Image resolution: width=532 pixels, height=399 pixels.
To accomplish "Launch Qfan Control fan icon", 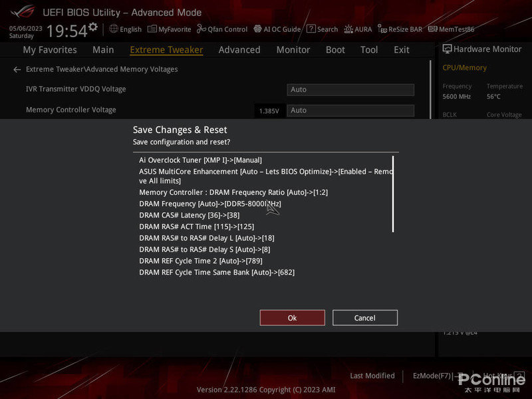I will 201,29.
